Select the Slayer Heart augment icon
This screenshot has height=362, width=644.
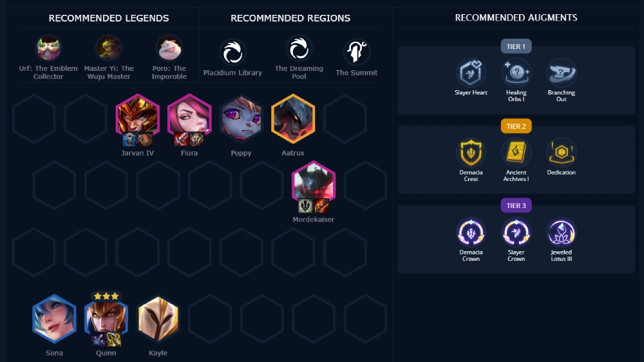tap(471, 73)
